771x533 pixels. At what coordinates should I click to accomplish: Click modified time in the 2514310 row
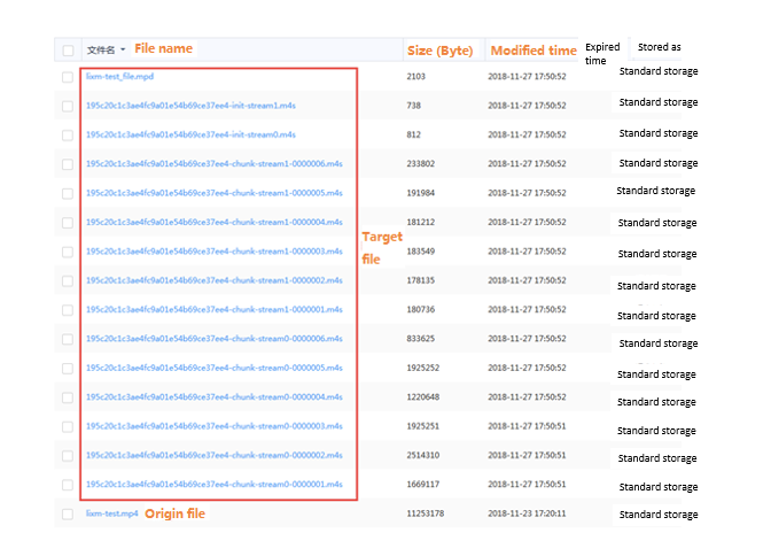click(527, 455)
